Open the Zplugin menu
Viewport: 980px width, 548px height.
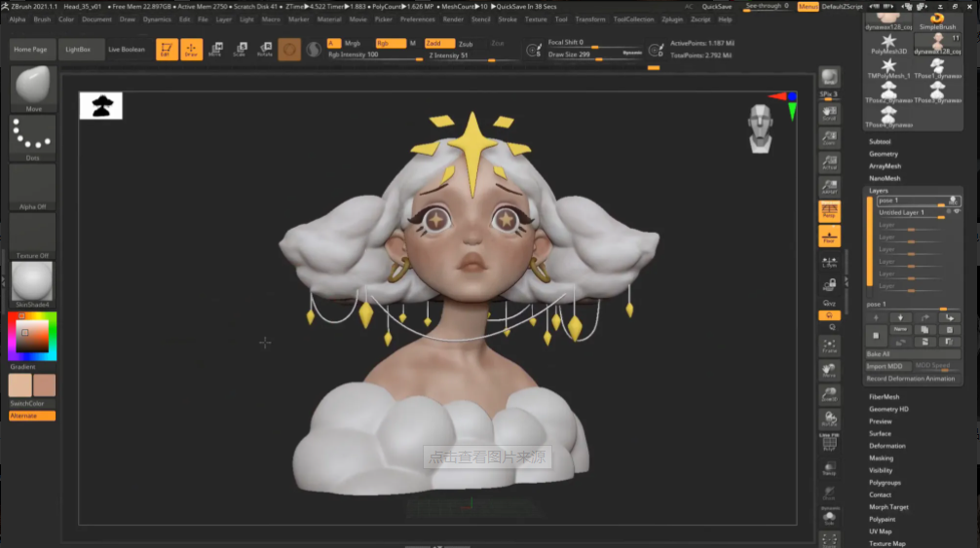click(x=672, y=19)
